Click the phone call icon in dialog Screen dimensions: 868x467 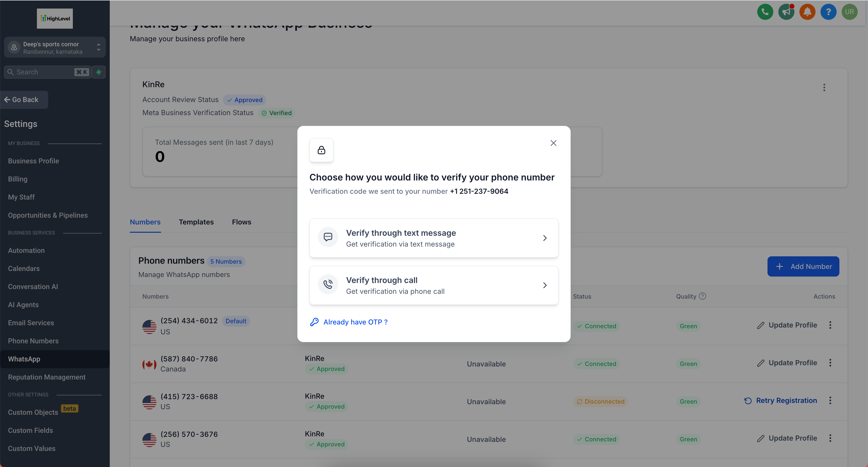[328, 285]
